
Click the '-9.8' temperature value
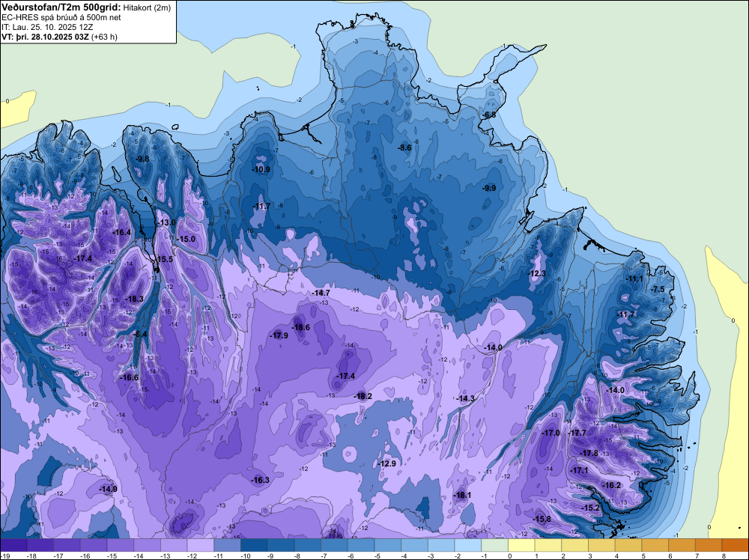coord(142,159)
